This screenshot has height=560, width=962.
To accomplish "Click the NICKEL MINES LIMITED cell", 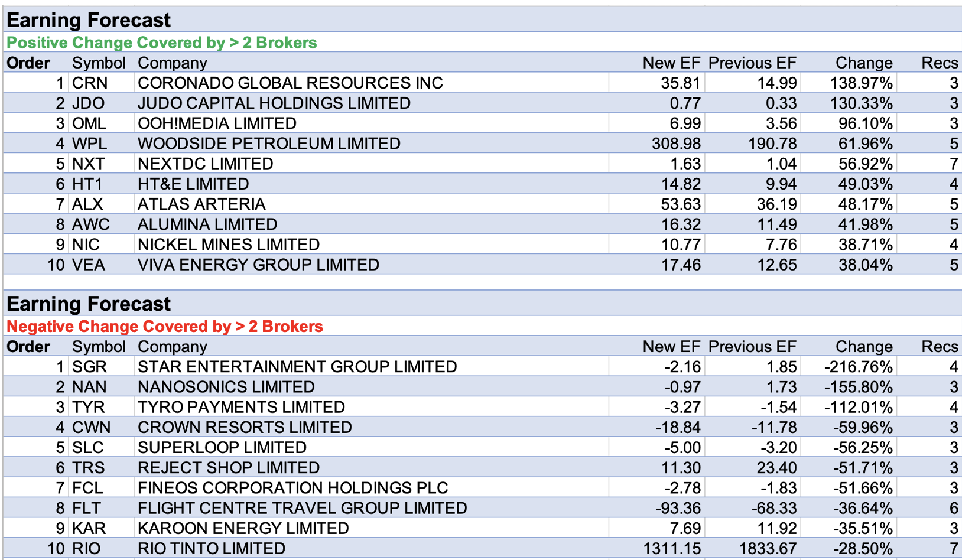I will coord(228,245).
